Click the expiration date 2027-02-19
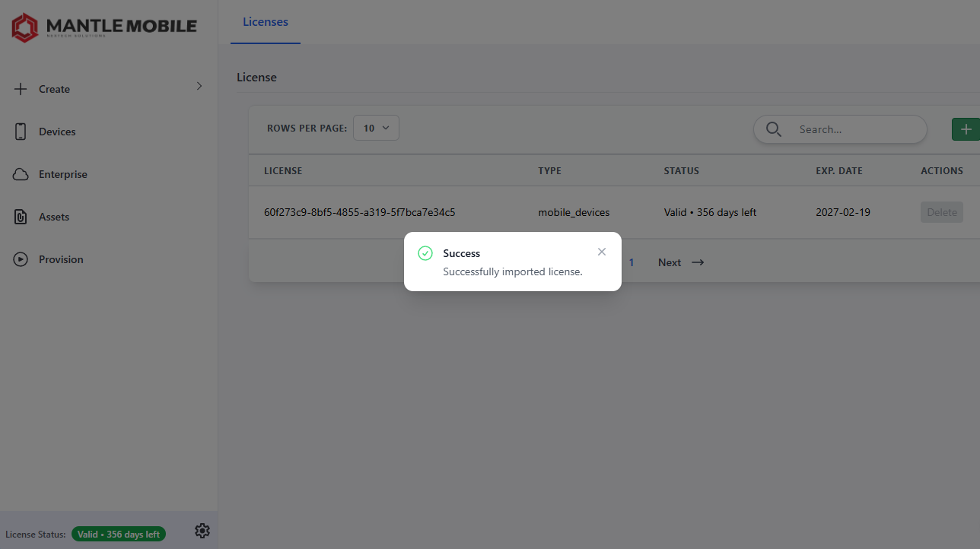980x549 pixels. (x=843, y=212)
